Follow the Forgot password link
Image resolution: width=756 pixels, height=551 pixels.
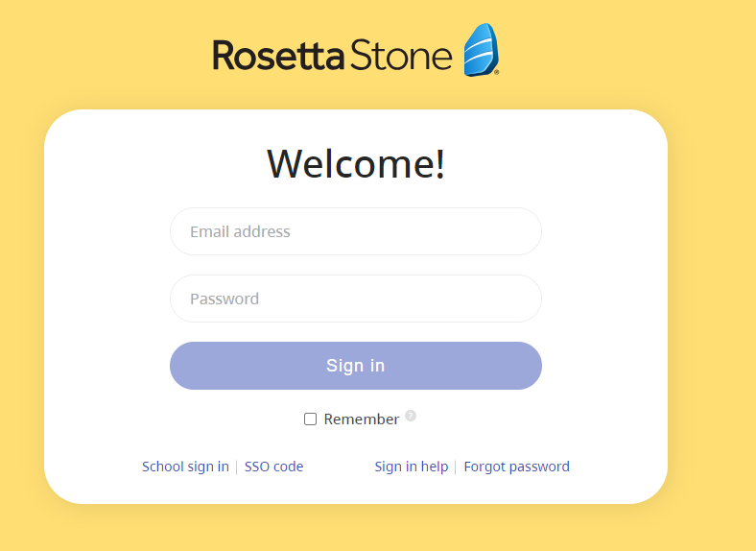point(516,467)
